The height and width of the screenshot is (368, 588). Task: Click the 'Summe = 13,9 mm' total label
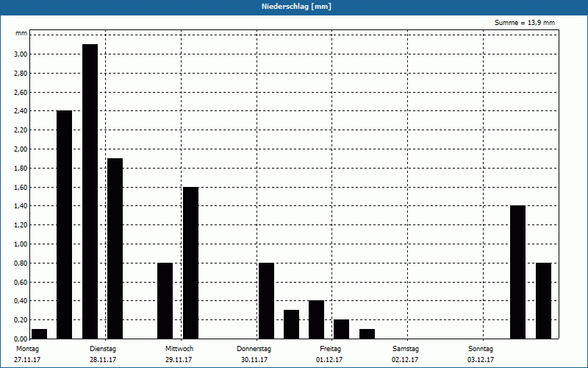pyautogui.click(x=525, y=23)
